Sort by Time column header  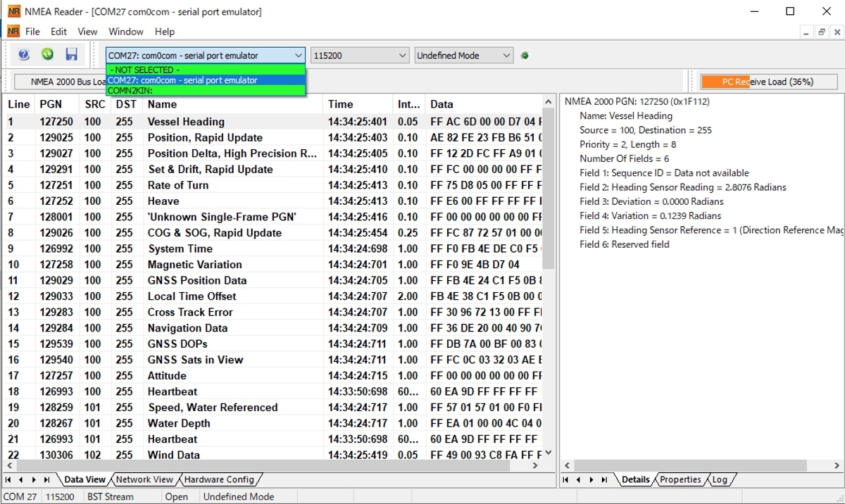coord(358,104)
